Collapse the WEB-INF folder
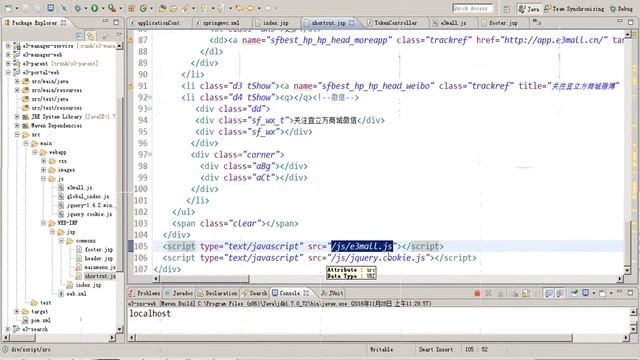 click(44, 223)
